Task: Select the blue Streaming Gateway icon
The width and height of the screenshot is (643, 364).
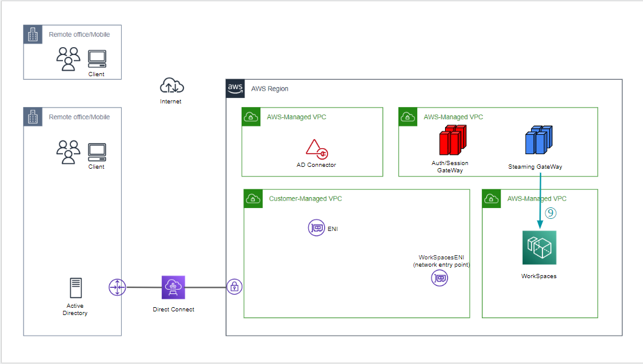Action: (x=539, y=140)
